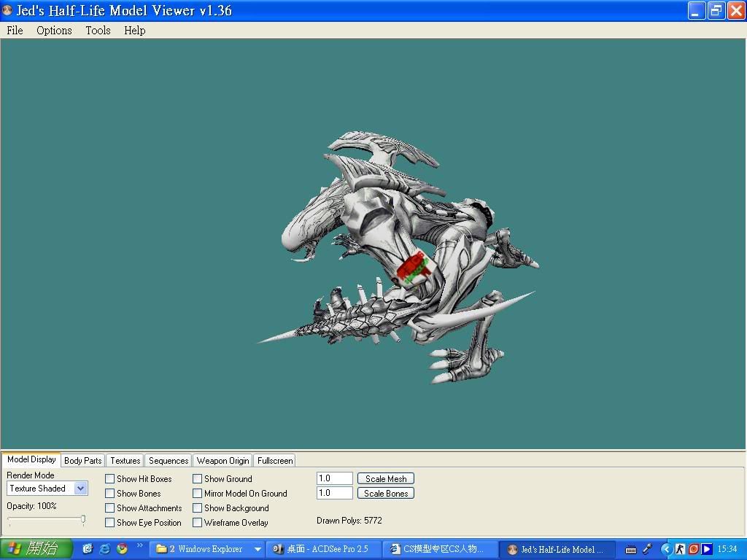Screen dimensions: 747x560
Task: Click the app icon in title bar
Action: pos(7,11)
